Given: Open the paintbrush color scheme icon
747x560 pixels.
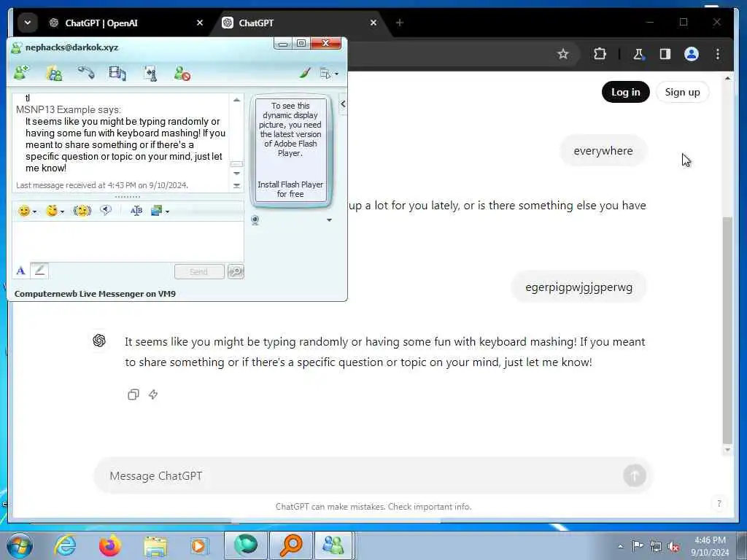Looking at the screenshot, I should (x=305, y=73).
